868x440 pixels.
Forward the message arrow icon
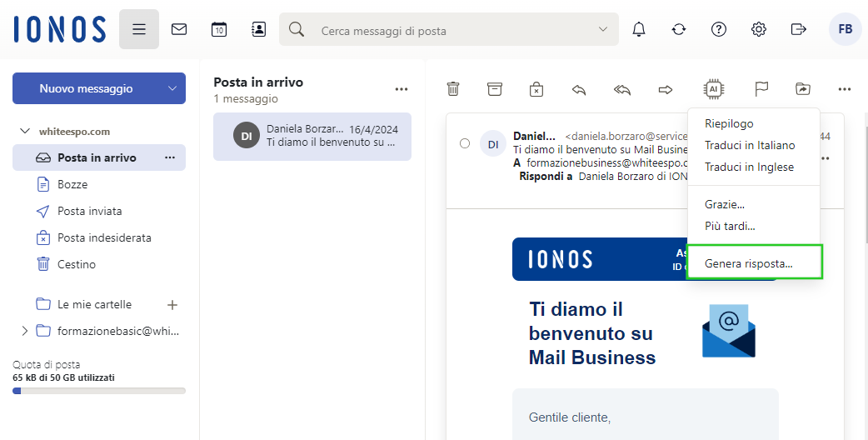point(666,89)
